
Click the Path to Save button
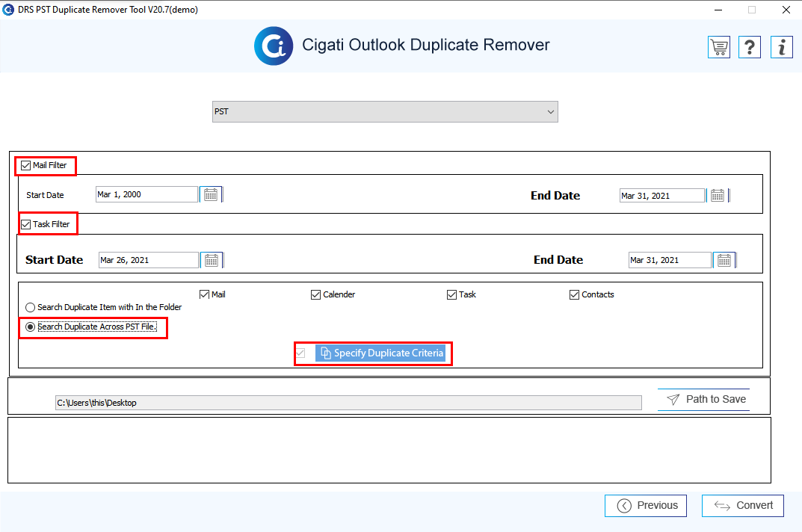704,400
